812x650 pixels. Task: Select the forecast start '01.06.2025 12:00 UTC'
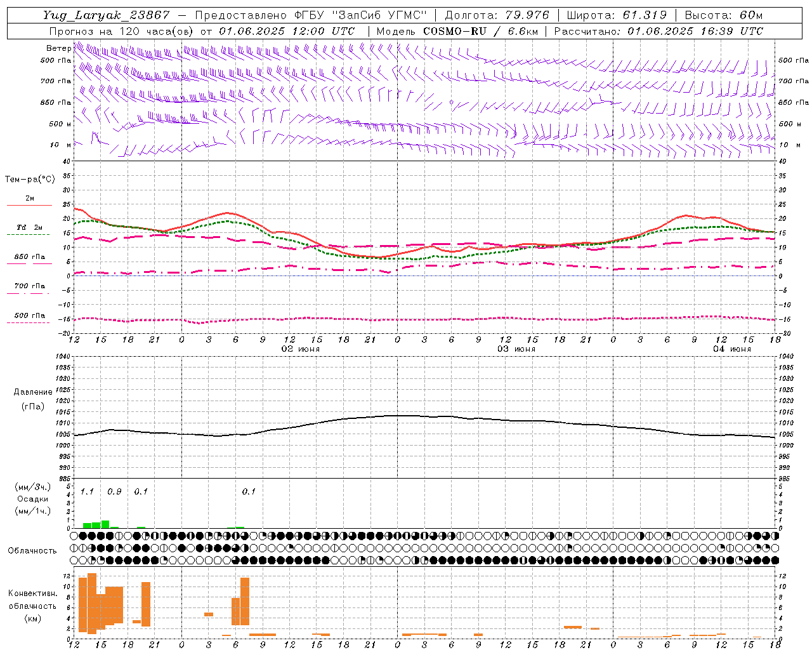[287, 30]
